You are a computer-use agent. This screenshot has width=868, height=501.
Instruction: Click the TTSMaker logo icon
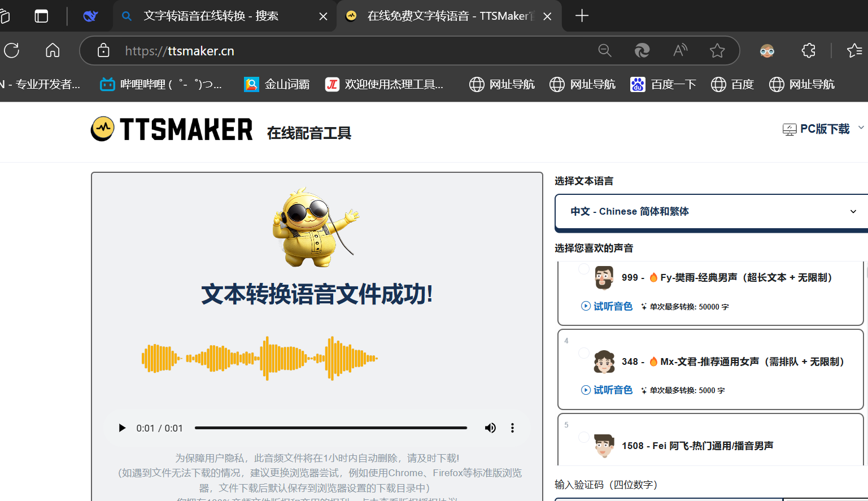coord(103,129)
